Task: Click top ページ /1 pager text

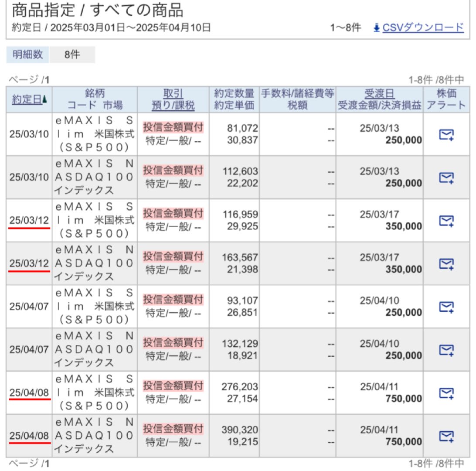Action: [x=29, y=80]
